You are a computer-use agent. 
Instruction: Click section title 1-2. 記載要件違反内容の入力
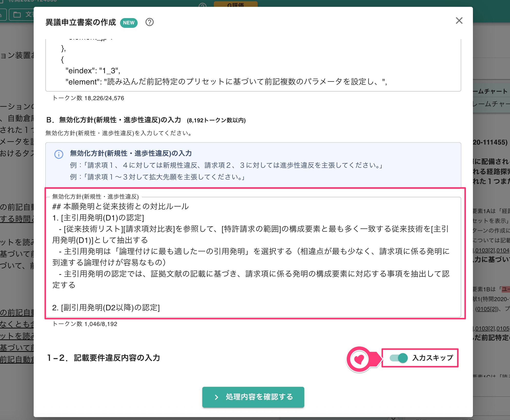[103, 358]
